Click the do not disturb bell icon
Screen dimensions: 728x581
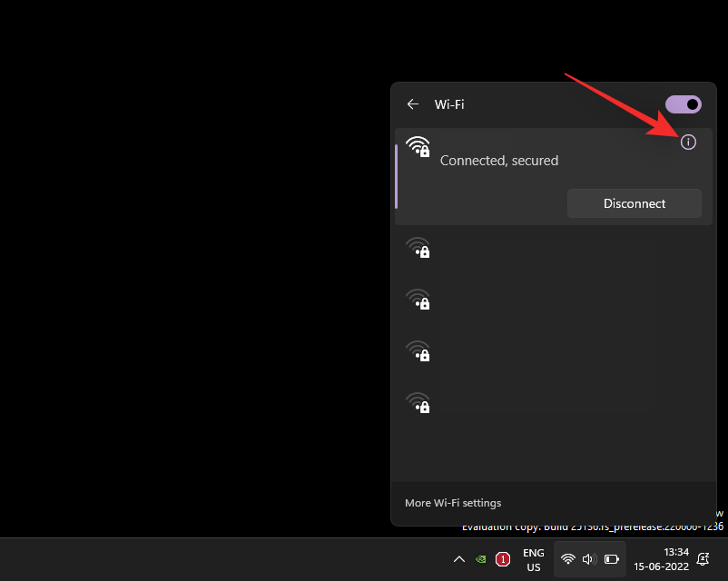(x=703, y=559)
